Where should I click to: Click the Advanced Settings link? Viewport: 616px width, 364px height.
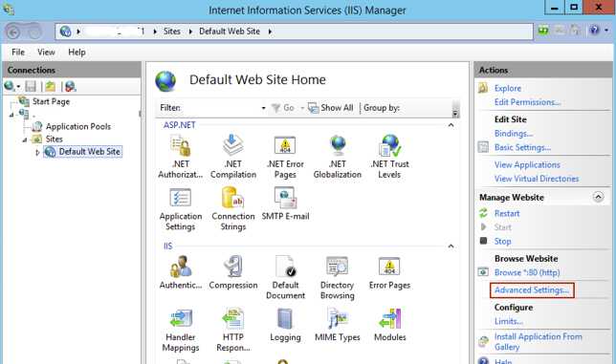point(532,290)
